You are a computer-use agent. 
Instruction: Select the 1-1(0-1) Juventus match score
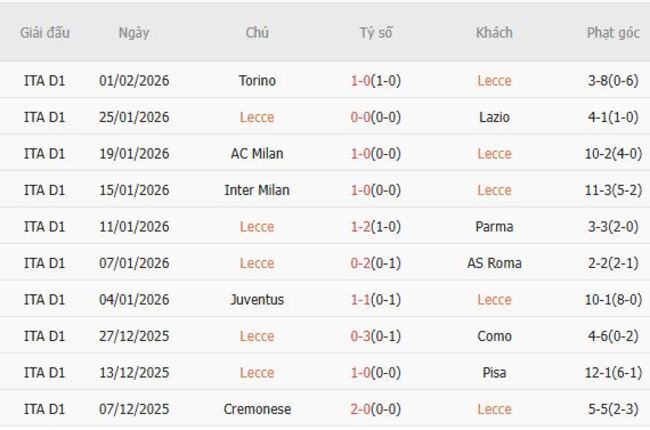pos(376,300)
